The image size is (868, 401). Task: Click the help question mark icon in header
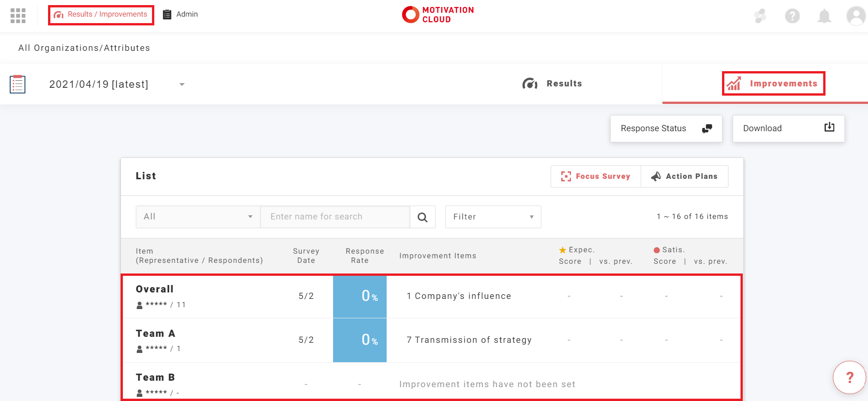(792, 16)
